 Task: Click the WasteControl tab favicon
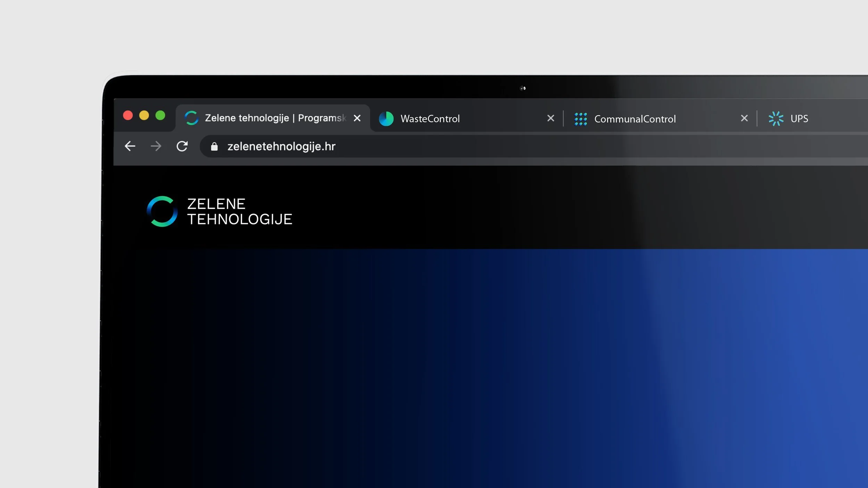pyautogui.click(x=386, y=119)
